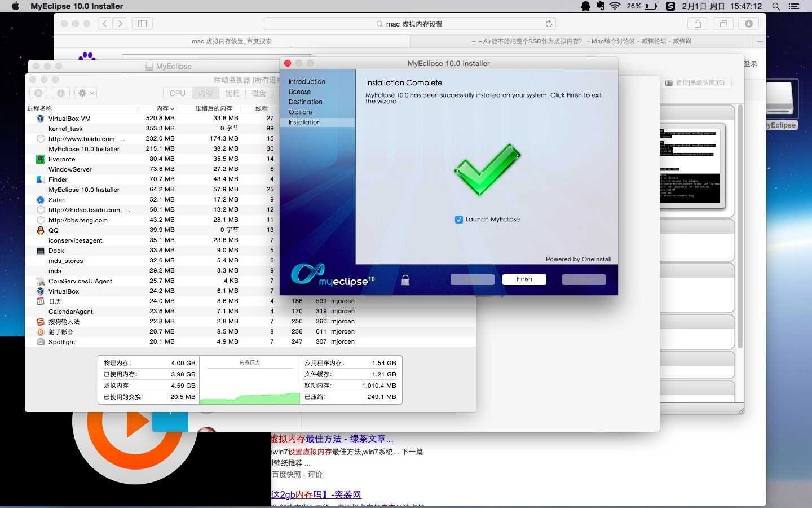Sort by 线程 column header
This screenshot has height=508, width=812.
(x=261, y=108)
